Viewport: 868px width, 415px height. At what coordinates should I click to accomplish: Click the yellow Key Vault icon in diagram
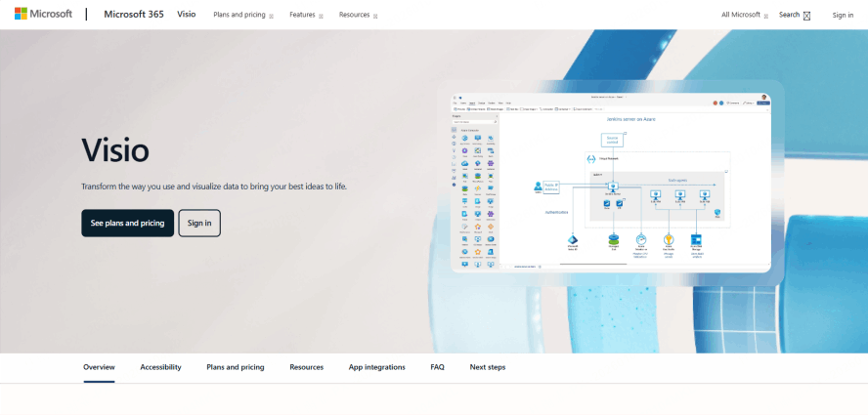coord(669,239)
